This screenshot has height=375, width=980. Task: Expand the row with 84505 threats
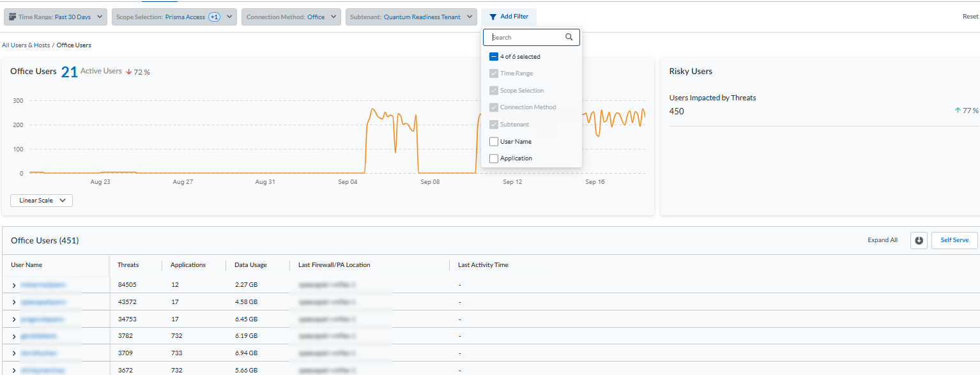tap(14, 285)
